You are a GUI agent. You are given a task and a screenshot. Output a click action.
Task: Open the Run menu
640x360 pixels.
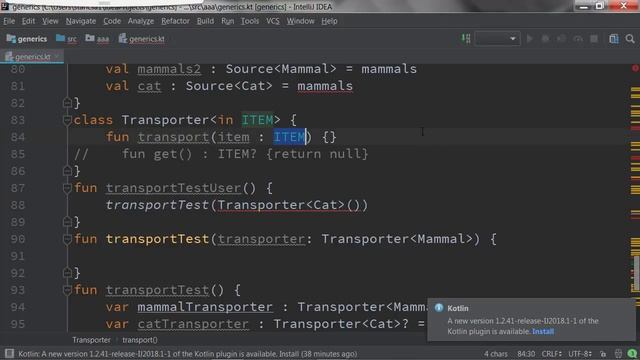point(227,21)
